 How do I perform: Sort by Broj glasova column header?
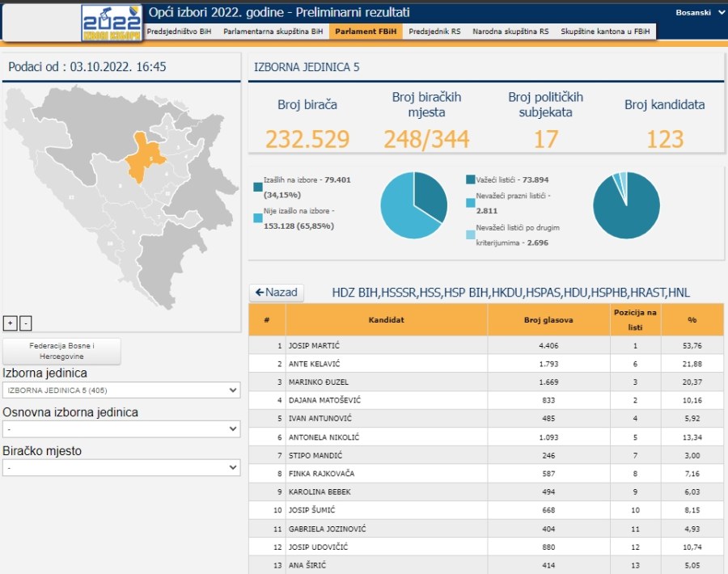548,319
